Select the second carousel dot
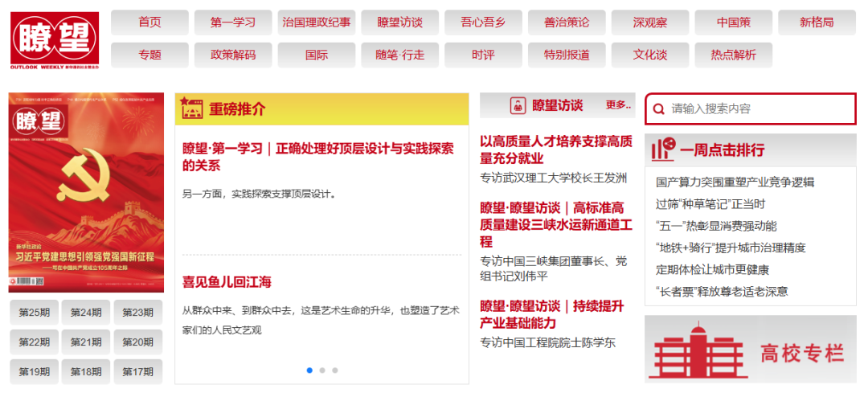The height and width of the screenshot is (393, 868). pyautogui.click(x=322, y=370)
